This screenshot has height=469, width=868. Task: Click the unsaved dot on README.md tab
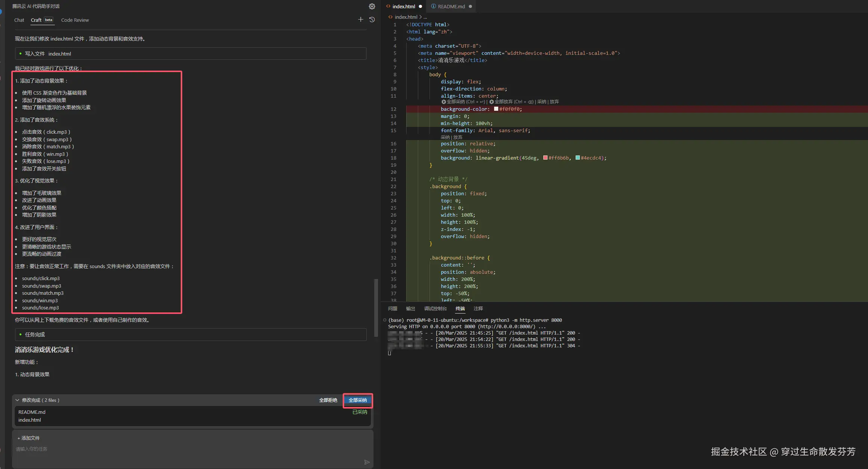(470, 6)
